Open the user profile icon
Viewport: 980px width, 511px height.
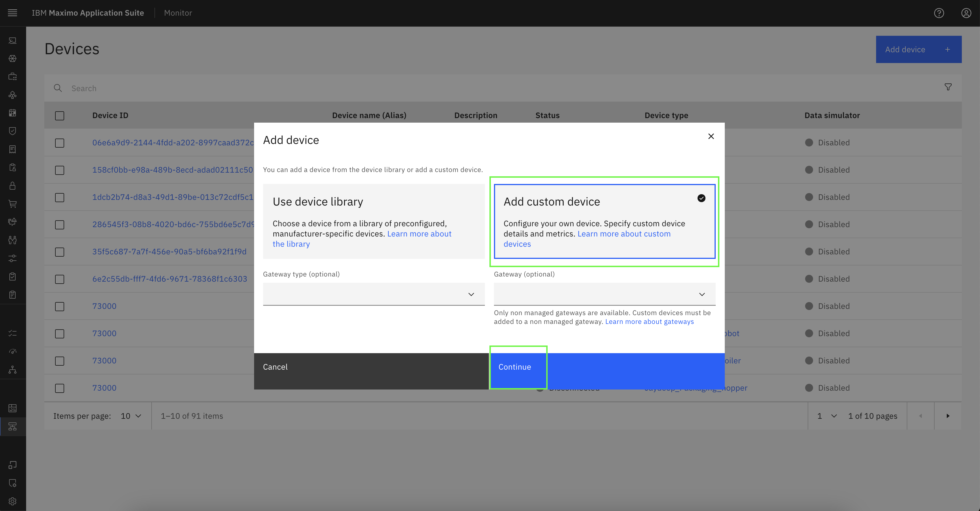click(x=966, y=13)
